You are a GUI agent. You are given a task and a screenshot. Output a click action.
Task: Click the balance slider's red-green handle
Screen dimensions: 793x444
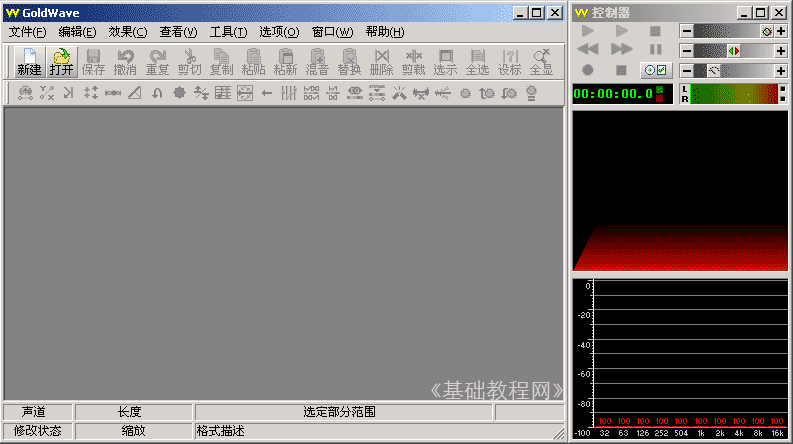733,50
